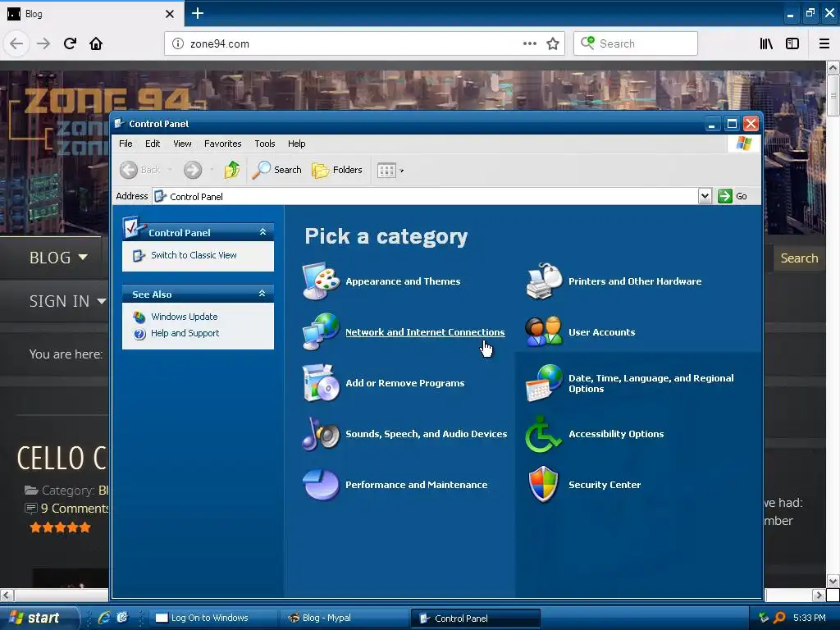Open Security Center shield icon
The width and height of the screenshot is (840, 630).
tap(544, 485)
